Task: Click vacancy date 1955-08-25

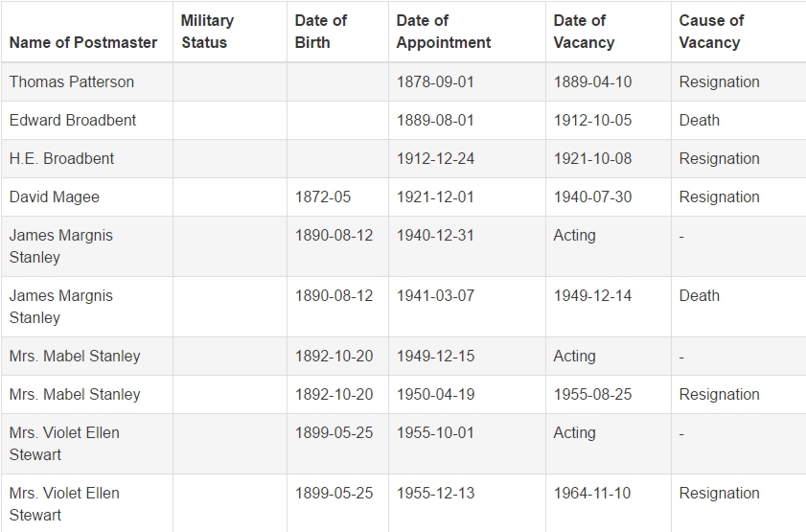Action: click(592, 394)
